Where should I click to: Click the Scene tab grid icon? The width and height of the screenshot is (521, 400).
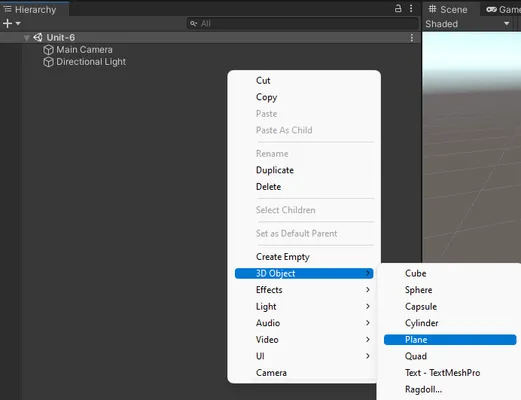pyautogui.click(x=432, y=9)
